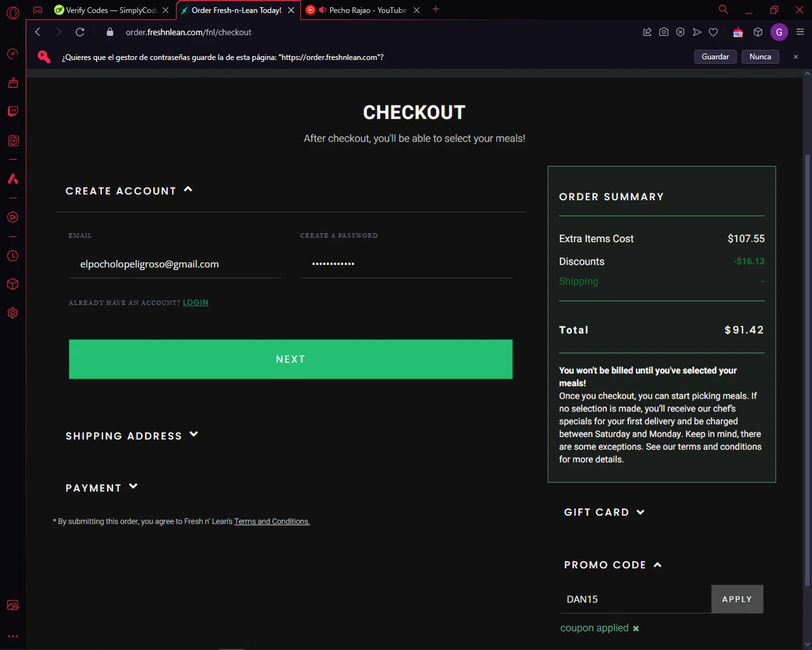Viewport: 812px width, 650px height.
Task: Take a snapshot with camera icon
Action: [x=664, y=32]
